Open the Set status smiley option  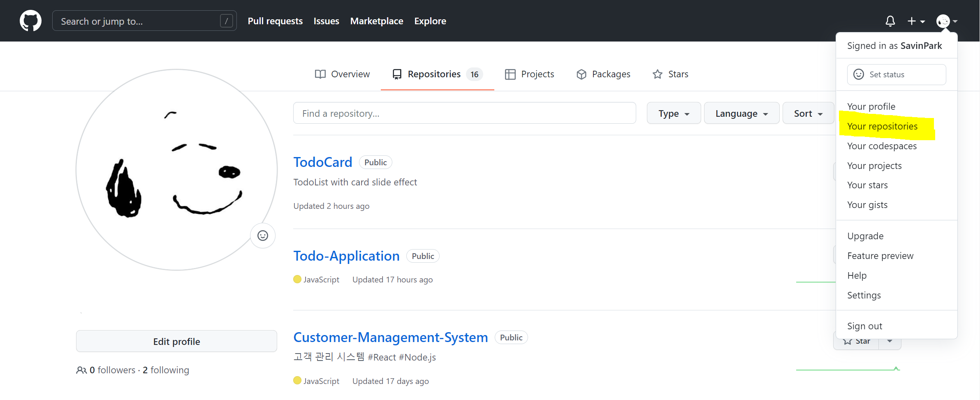coord(859,74)
